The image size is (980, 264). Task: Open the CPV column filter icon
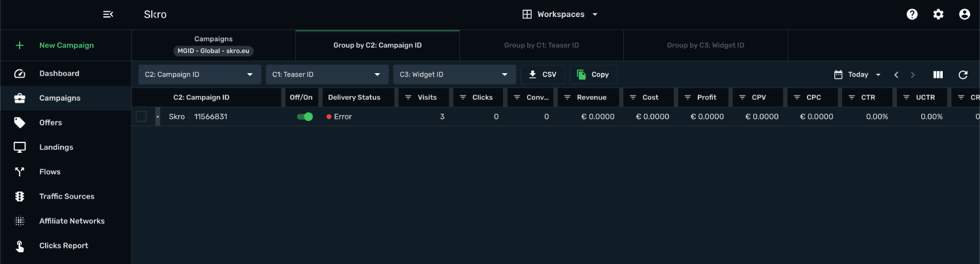[x=742, y=97]
